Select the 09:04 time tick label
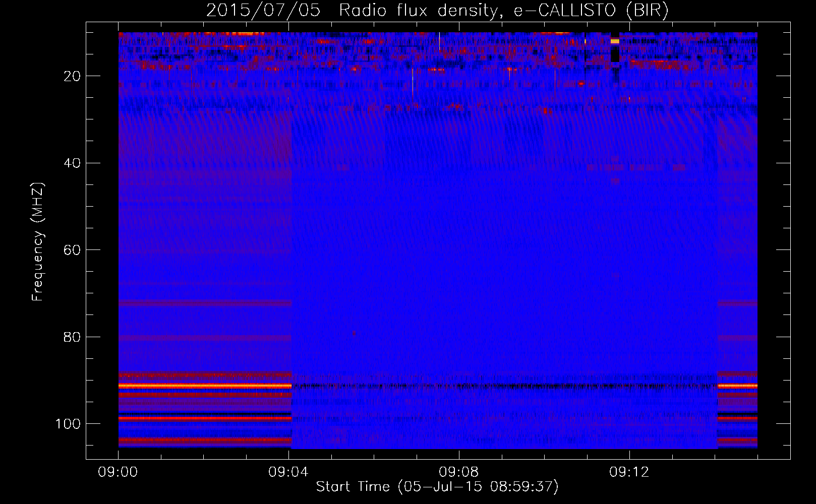816x504 pixels. point(288,472)
